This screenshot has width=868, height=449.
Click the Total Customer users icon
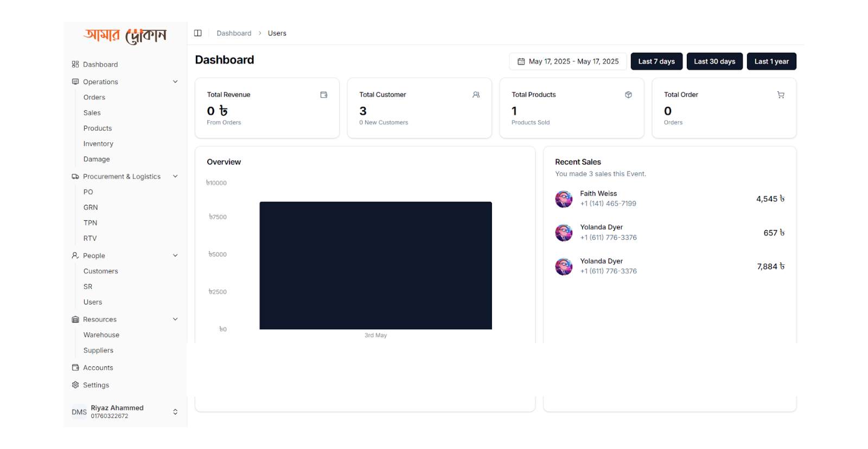[476, 94]
